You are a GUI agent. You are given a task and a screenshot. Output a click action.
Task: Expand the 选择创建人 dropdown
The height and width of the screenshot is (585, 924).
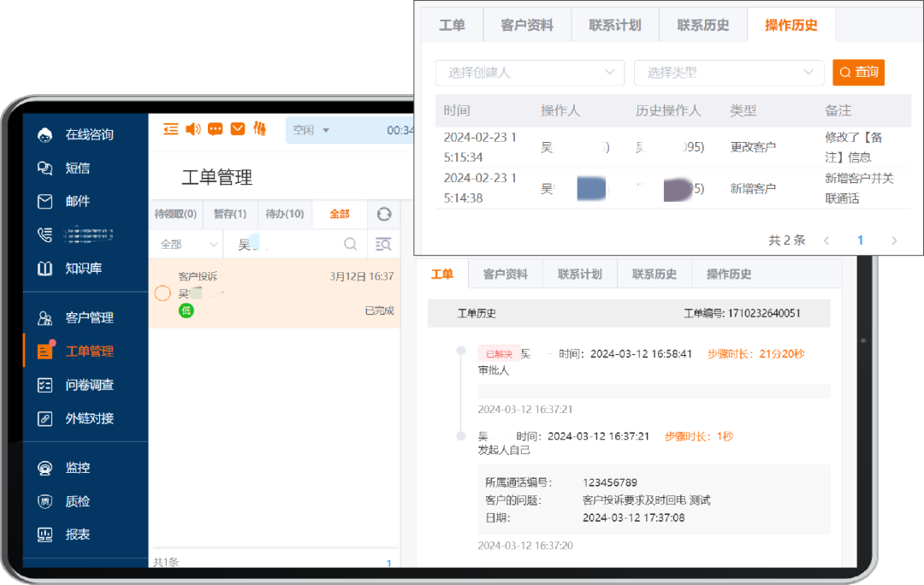pyautogui.click(x=530, y=73)
